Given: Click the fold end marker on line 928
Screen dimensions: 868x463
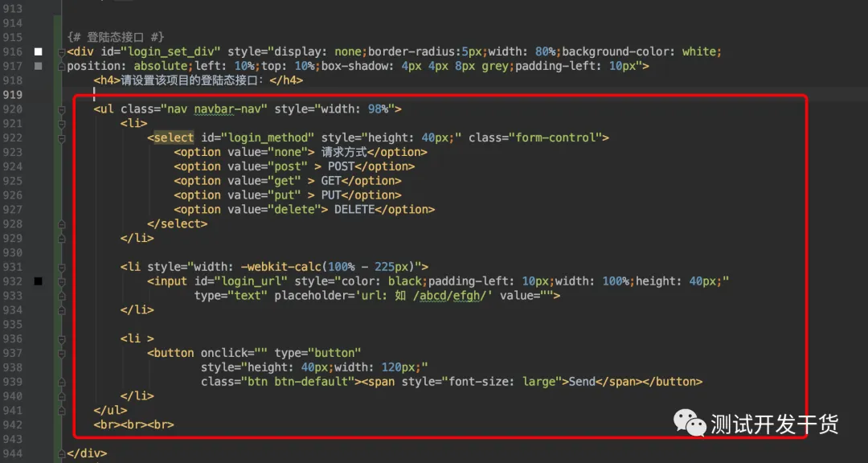Looking at the screenshot, I should click(x=61, y=224).
